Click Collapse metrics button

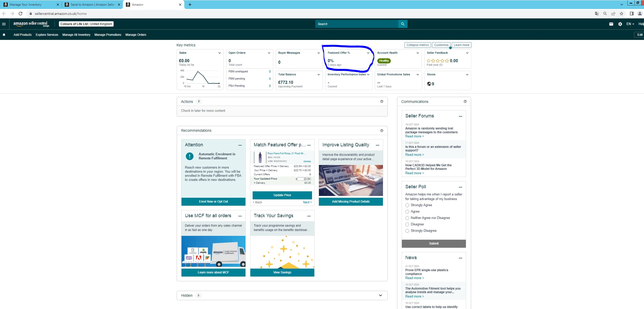[418, 45]
